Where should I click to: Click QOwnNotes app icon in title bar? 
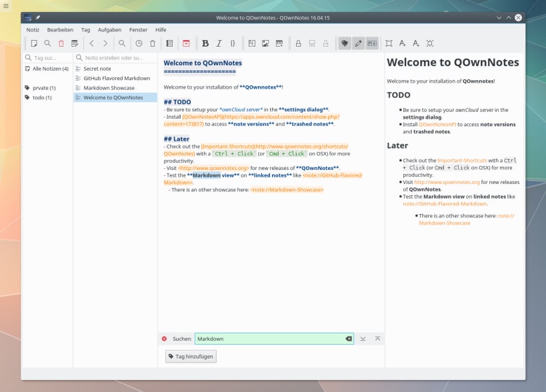28,17
